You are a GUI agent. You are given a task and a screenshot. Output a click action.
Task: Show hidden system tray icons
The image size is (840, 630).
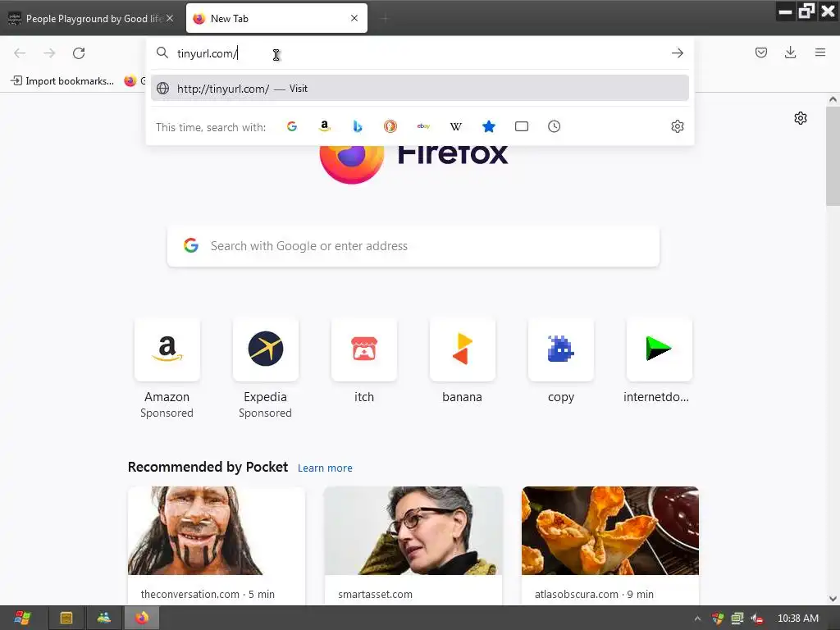[x=697, y=619]
